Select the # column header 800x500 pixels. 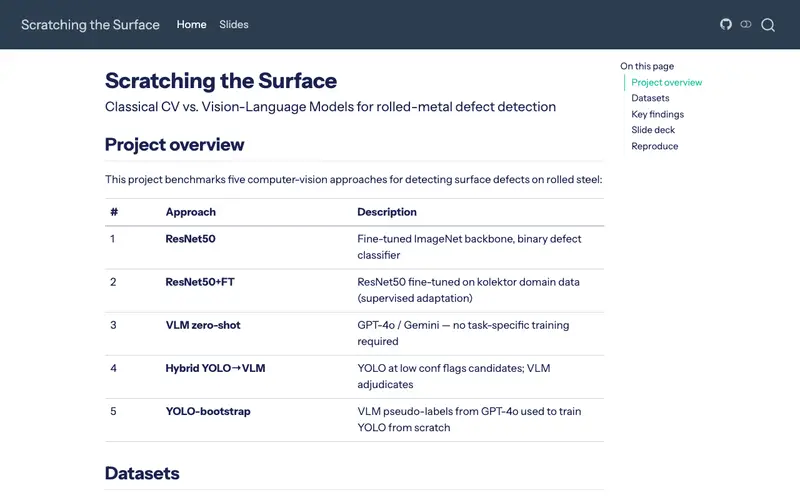click(x=114, y=212)
